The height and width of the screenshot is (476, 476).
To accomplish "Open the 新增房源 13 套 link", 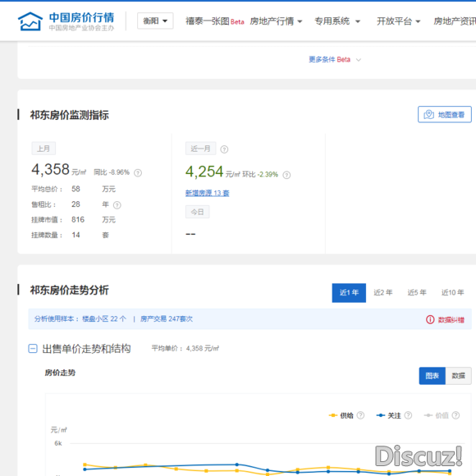I will (208, 193).
